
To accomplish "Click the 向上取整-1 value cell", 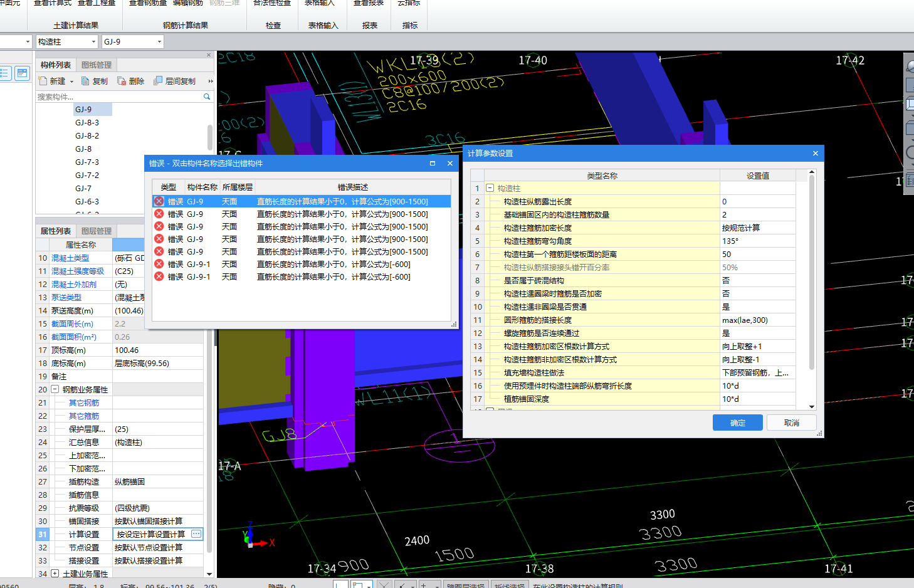I will [758, 359].
